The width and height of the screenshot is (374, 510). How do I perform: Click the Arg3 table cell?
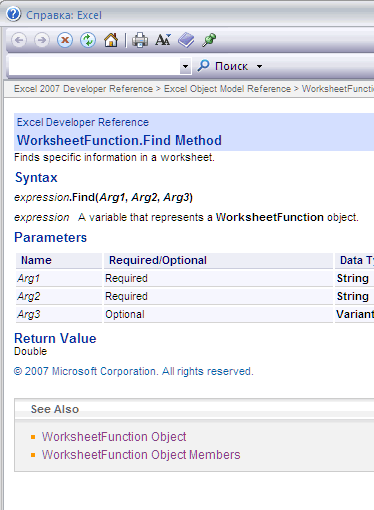(x=59, y=314)
